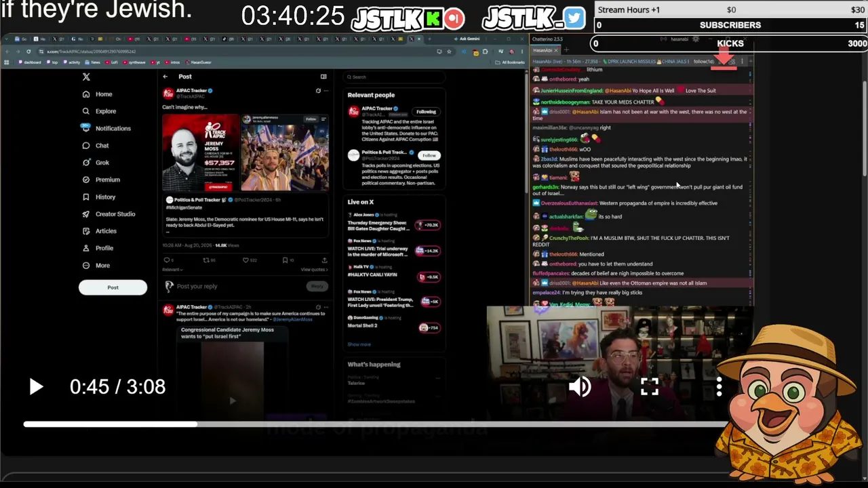Screen dimensions: 868x488
Task: Open the Chatterino split three-dot menu
Action: coord(742,62)
